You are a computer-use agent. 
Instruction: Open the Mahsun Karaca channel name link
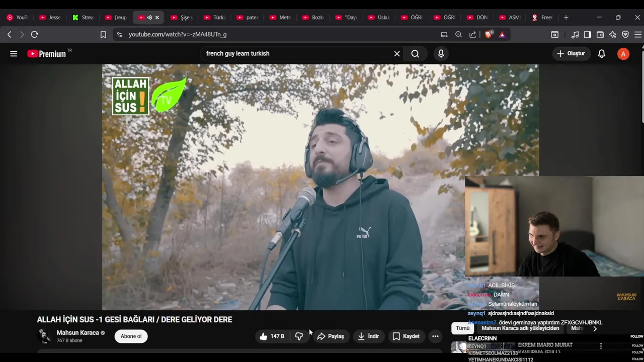click(x=77, y=333)
